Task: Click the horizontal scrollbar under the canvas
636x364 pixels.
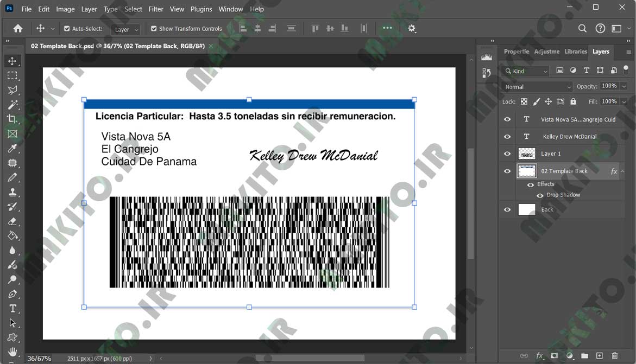Action: coord(310,359)
